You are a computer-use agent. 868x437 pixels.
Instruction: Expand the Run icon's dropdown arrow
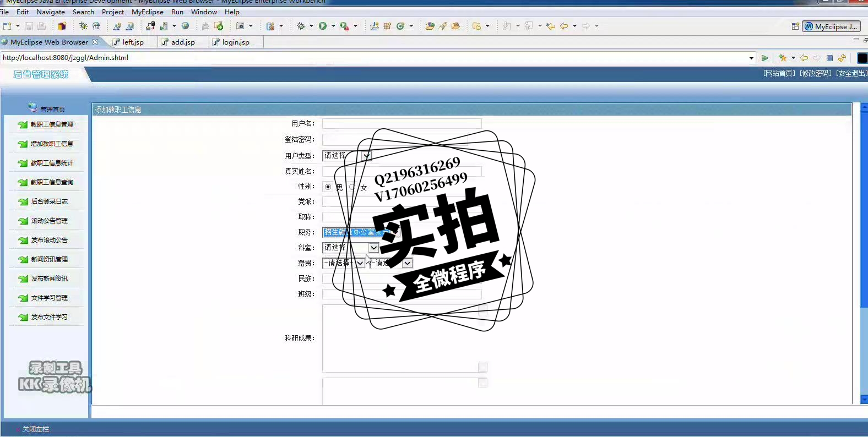click(333, 26)
